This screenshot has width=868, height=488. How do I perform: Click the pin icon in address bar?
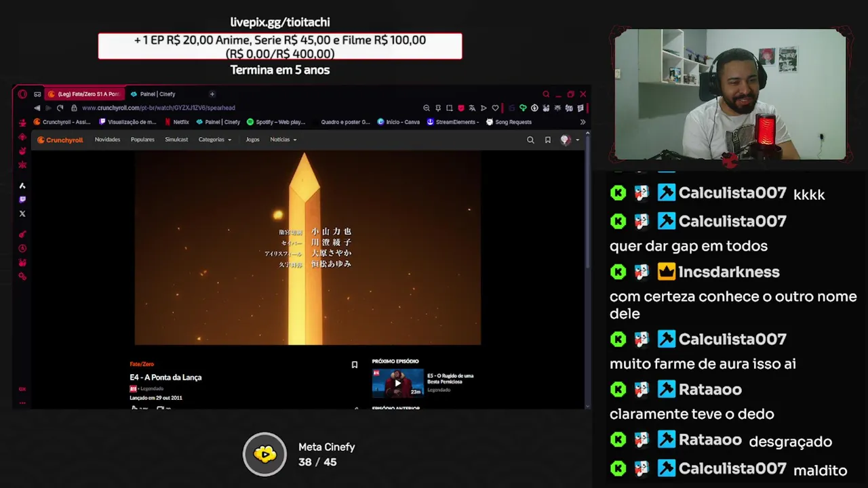[438, 108]
